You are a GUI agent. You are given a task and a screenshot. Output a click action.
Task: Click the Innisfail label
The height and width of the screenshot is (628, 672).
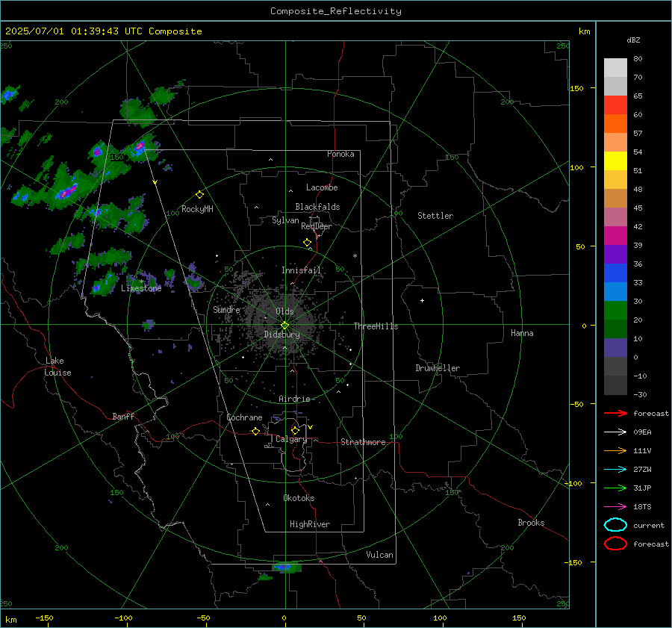tap(301, 270)
